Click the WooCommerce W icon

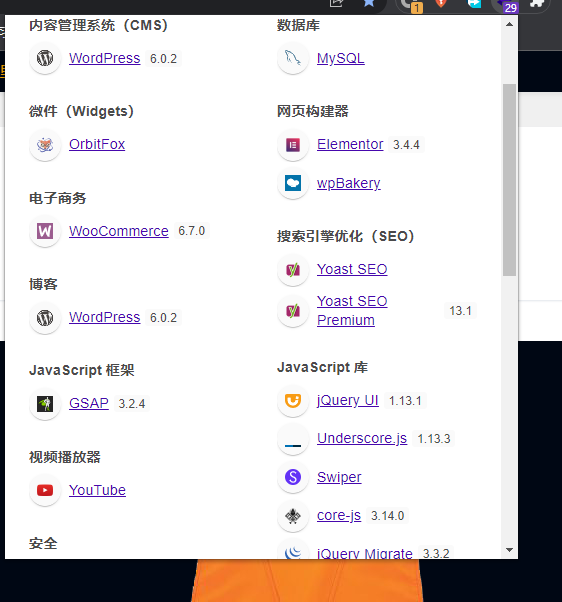point(45,231)
